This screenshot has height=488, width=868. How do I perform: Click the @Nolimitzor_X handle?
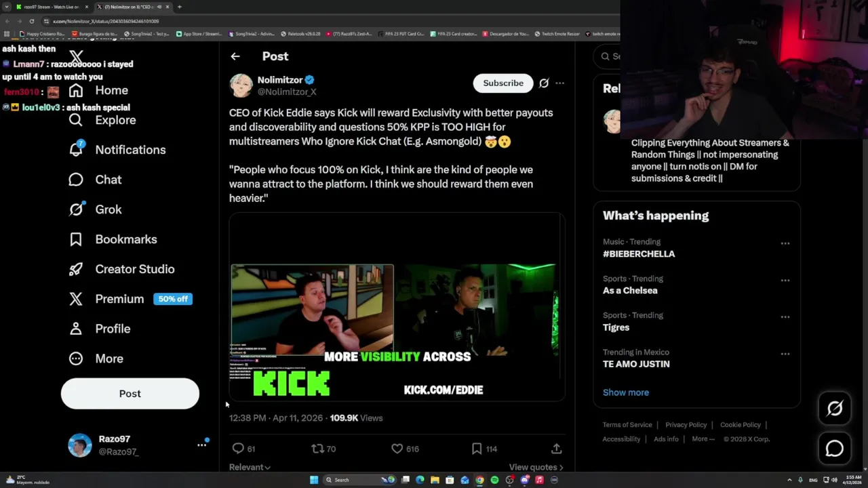[287, 91]
